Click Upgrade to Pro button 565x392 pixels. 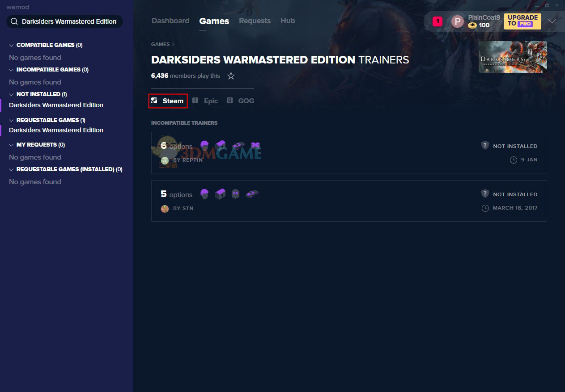click(x=523, y=21)
